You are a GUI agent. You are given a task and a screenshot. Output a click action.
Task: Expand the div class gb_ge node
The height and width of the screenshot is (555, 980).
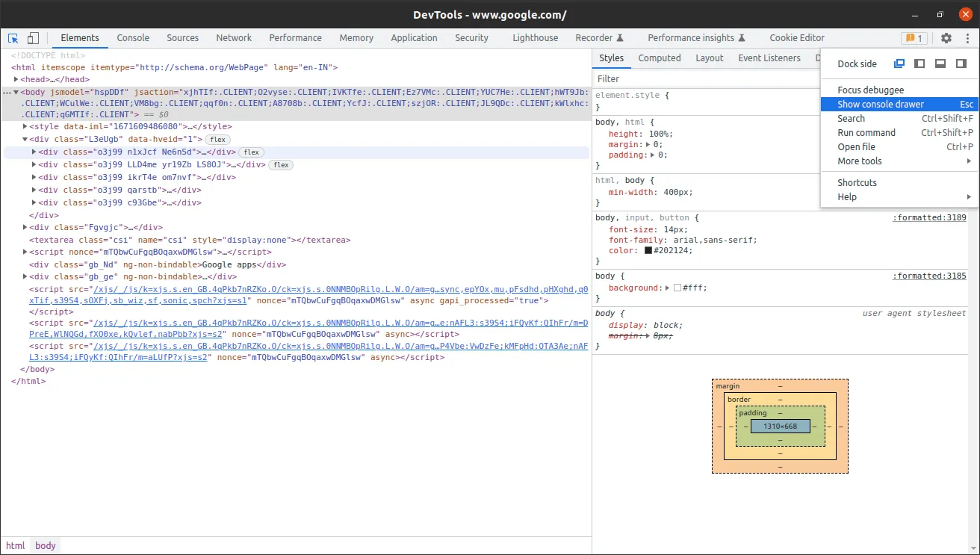[x=25, y=277]
